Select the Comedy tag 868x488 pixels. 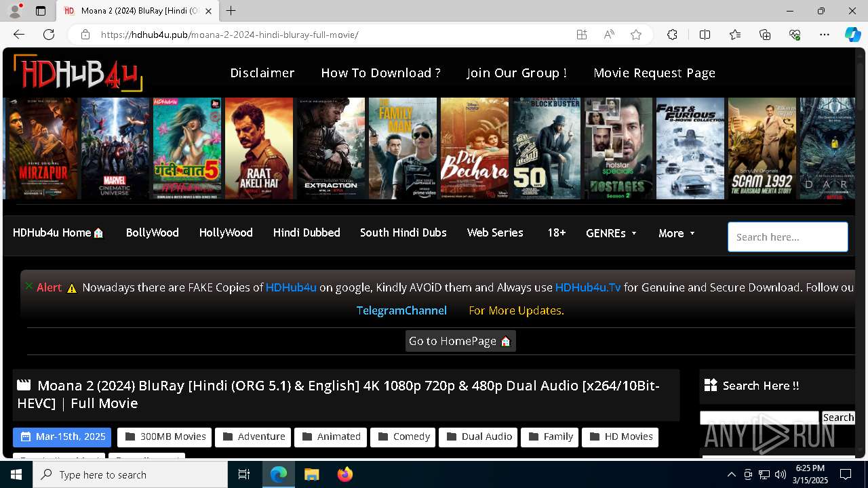click(403, 436)
